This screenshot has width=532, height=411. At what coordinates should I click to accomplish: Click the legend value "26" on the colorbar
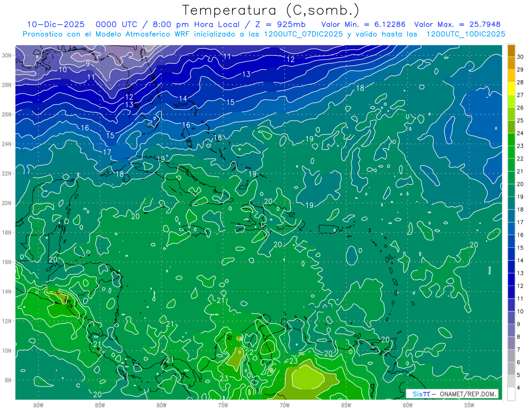coord(520,108)
